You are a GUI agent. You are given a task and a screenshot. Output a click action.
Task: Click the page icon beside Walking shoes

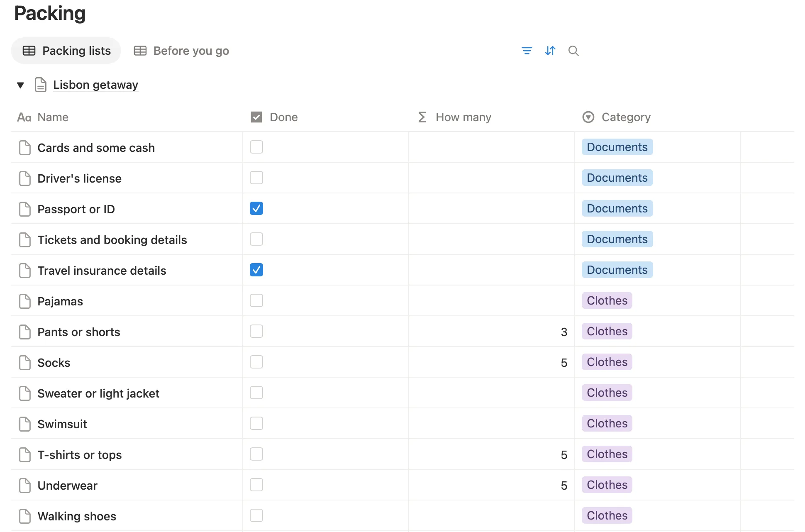25,516
